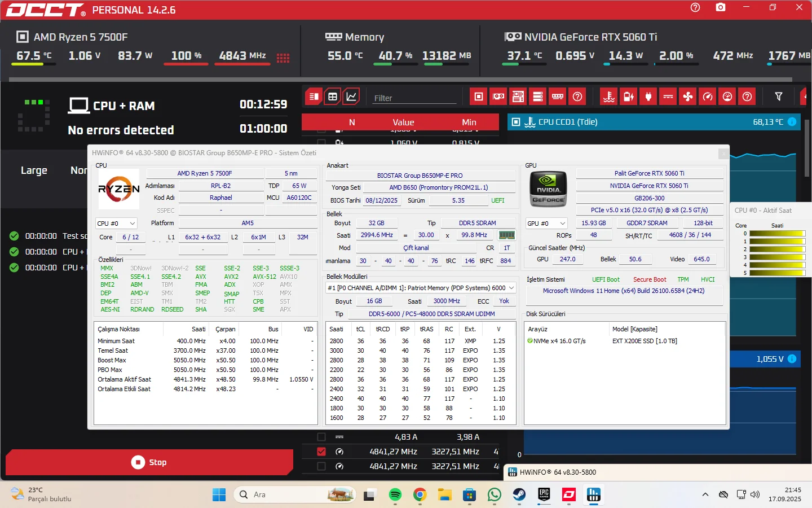Open the Windows Start menu
The image size is (812, 508).
[219, 495]
